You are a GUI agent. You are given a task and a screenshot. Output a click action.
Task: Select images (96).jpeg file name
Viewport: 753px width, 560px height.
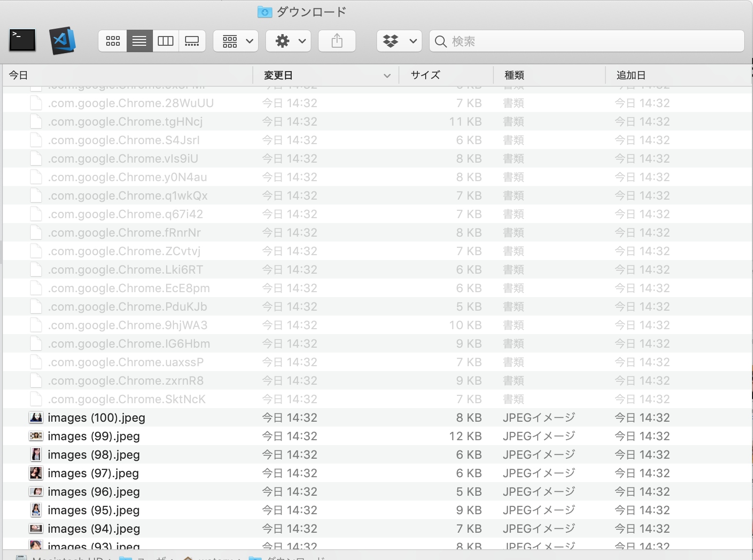pyautogui.click(x=94, y=492)
